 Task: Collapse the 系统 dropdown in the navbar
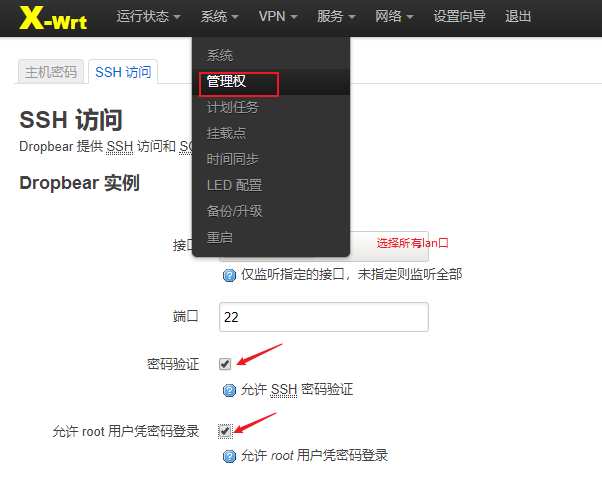click(x=220, y=17)
